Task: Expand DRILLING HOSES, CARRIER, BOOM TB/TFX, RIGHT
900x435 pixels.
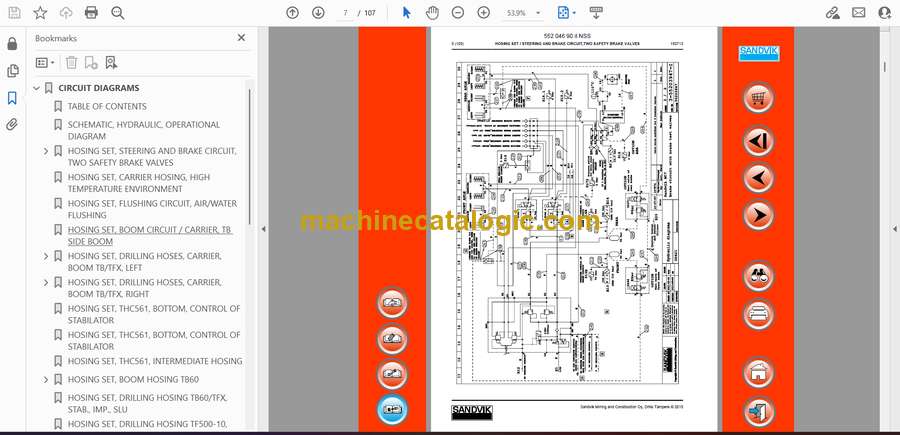Action: click(46, 282)
